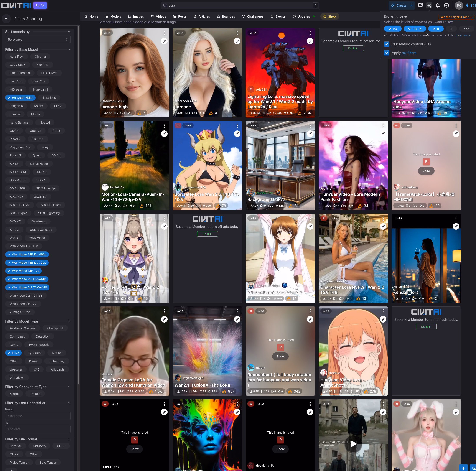Click scroll-to-top arrow button
The image size is (476, 471).
point(463,468)
